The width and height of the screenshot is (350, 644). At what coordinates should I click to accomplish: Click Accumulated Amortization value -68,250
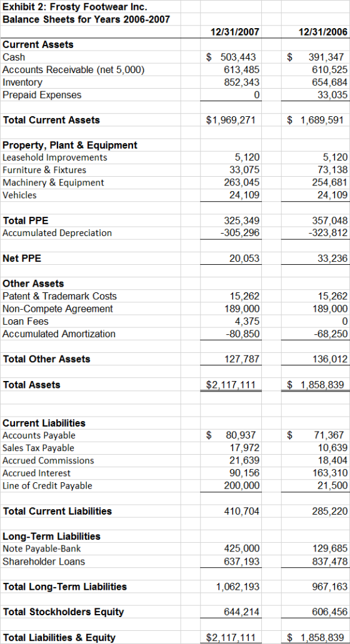331,334
